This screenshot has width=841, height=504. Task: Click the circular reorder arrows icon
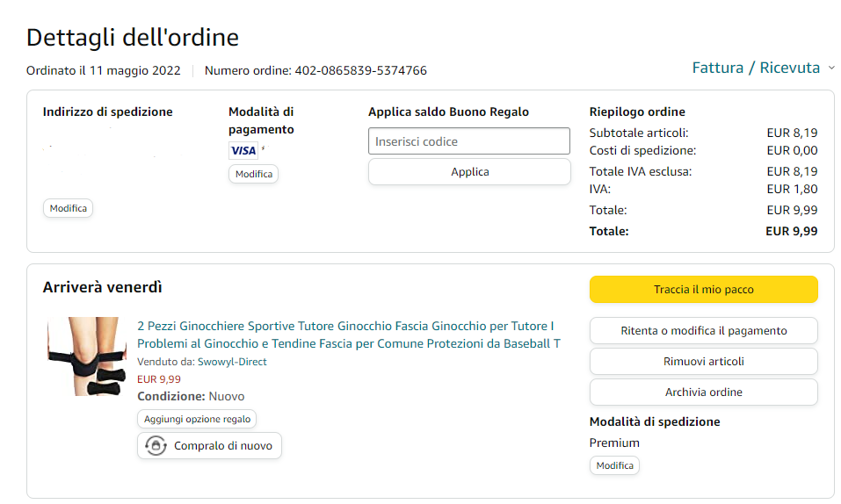[x=156, y=445]
